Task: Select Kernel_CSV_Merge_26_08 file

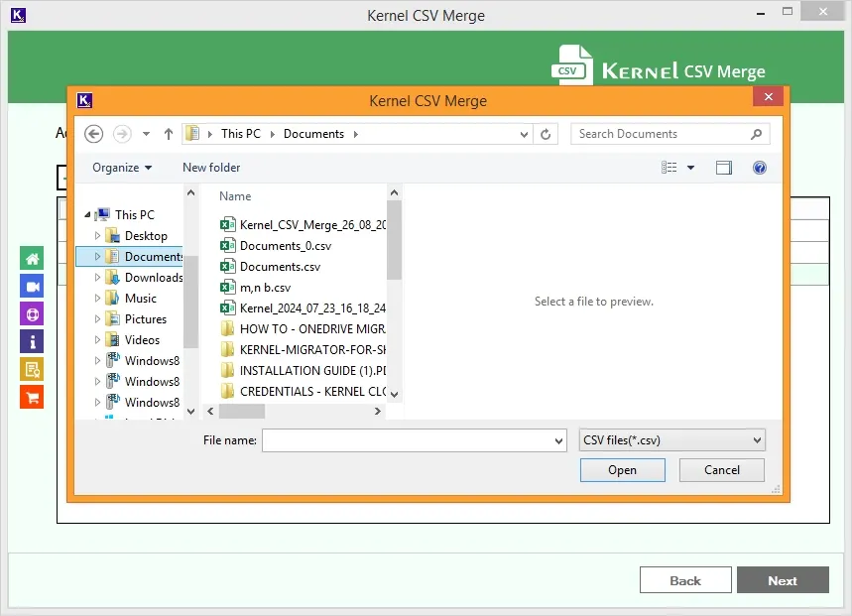Action: [x=303, y=225]
